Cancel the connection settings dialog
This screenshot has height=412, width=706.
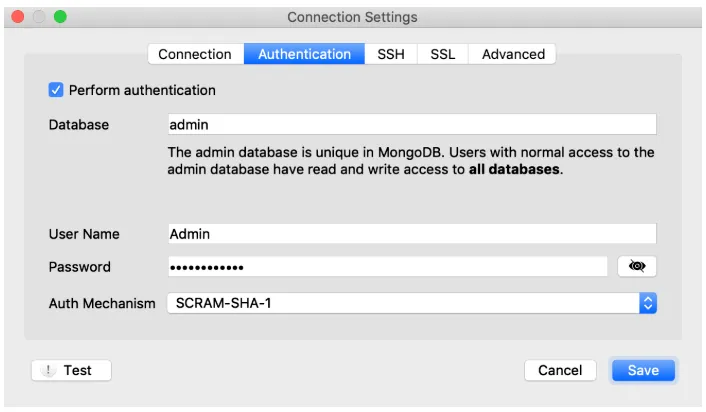click(560, 370)
